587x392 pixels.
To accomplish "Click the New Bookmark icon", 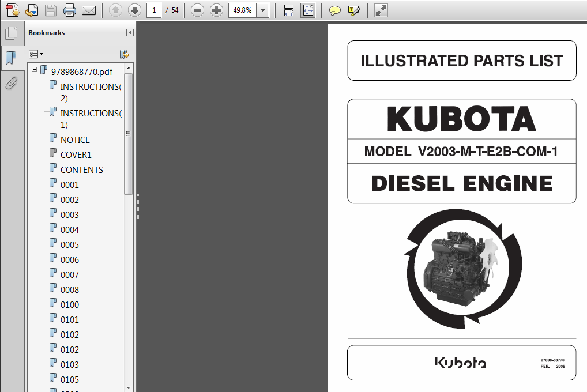I will tap(125, 54).
